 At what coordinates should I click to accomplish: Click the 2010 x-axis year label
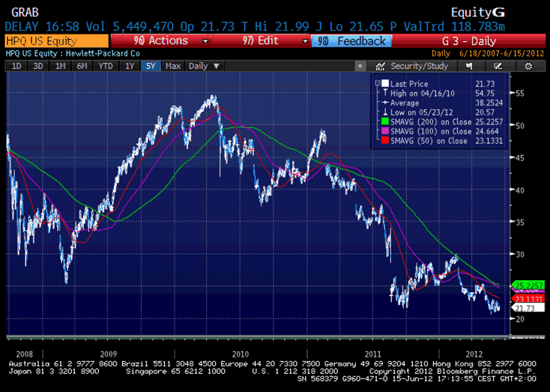[x=240, y=354]
